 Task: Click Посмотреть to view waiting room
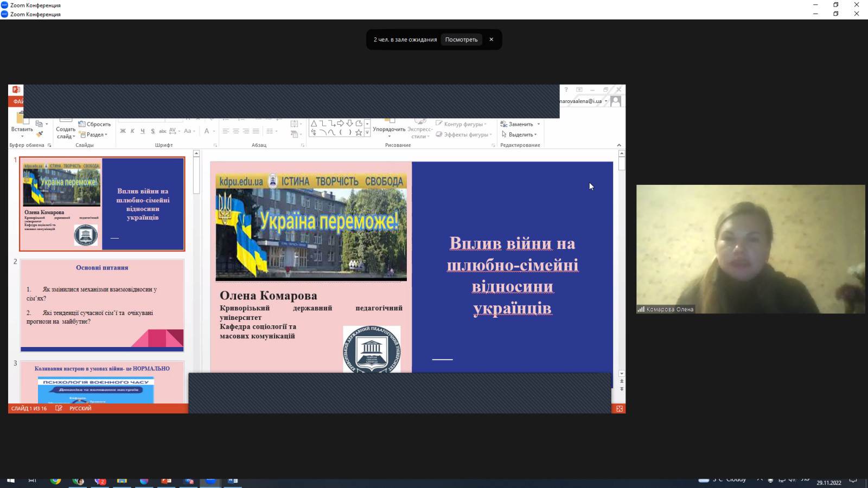pos(461,40)
